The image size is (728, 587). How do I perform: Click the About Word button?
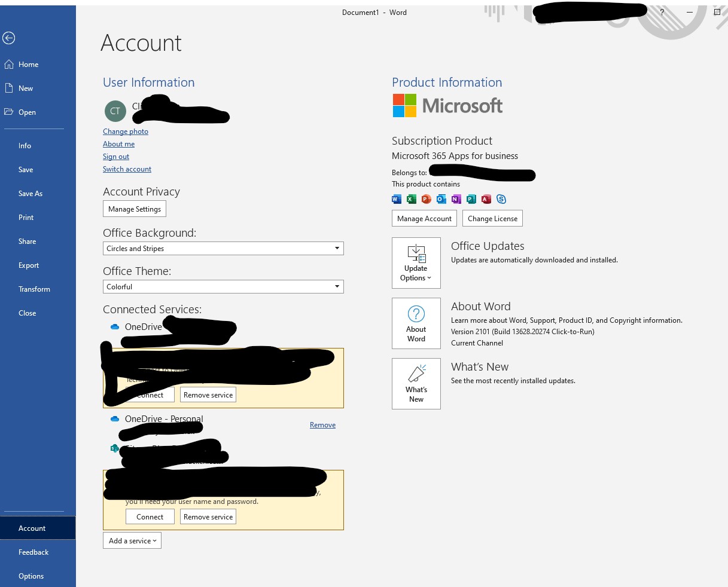click(416, 323)
